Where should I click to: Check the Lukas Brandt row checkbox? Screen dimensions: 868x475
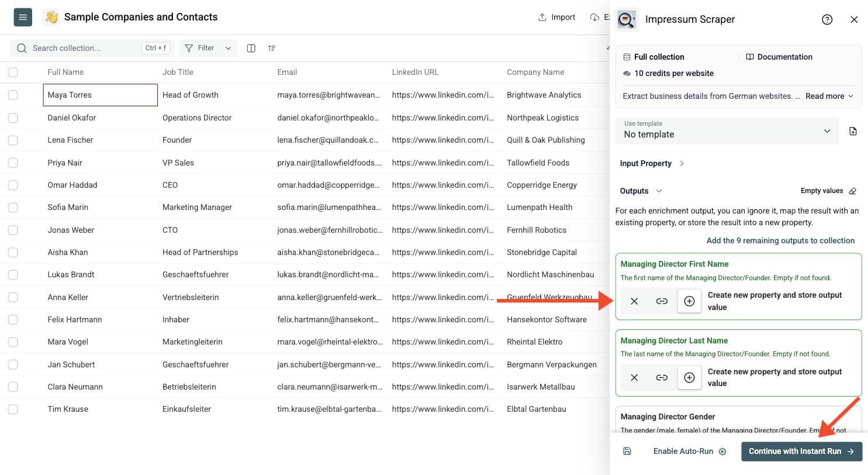13,274
